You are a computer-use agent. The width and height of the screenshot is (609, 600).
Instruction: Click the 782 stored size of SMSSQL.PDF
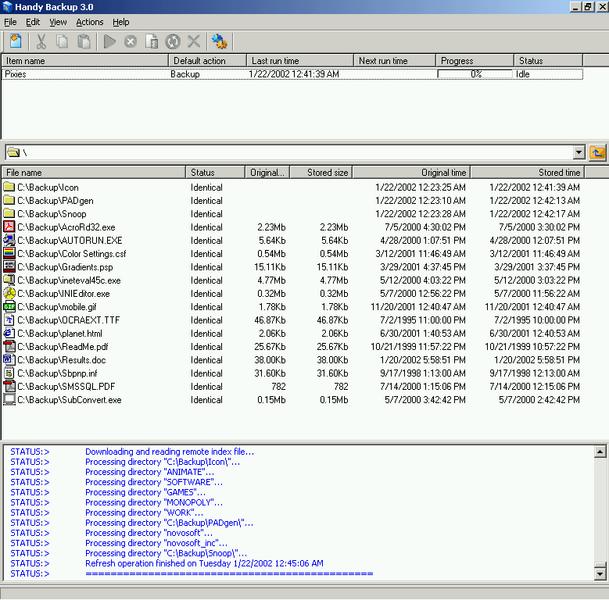tap(341, 386)
